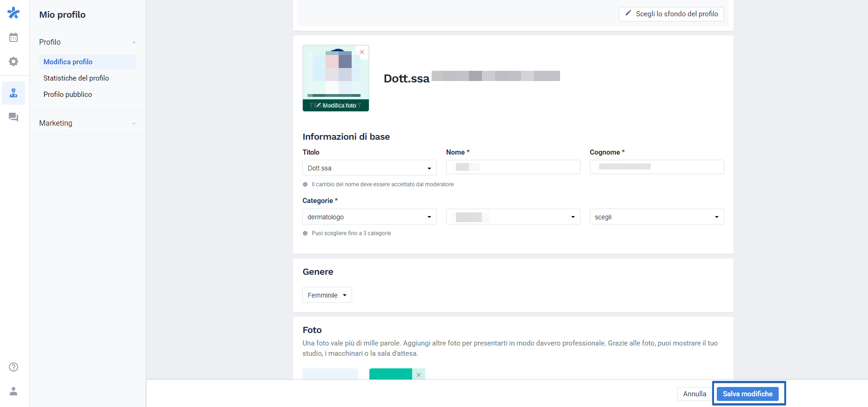Open Profilo pubblico
Image resolution: width=868 pixels, height=407 pixels.
(x=68, y=95)
